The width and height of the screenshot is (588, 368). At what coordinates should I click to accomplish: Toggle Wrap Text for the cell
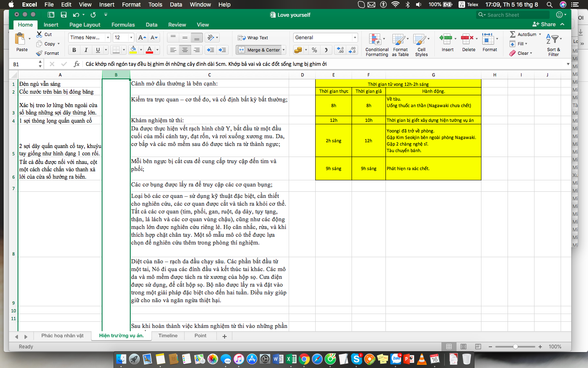pyautogui.click(x=253, y=38)
